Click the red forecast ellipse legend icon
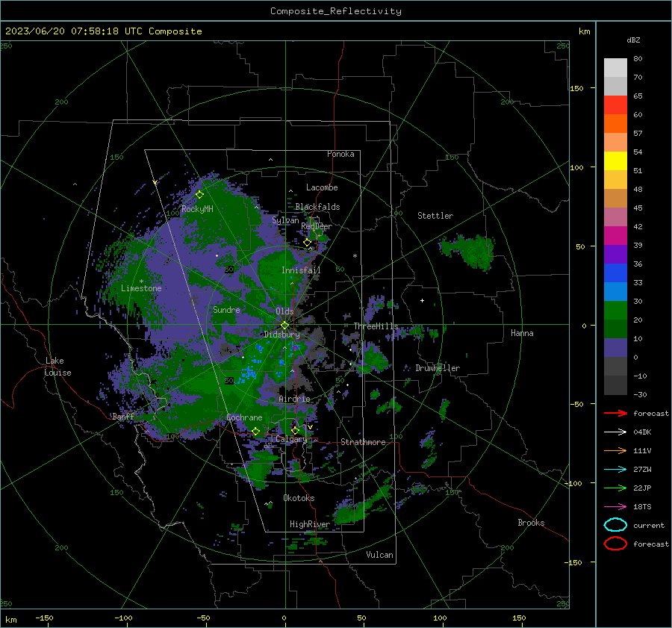The height and width of the screenshot is (628, 672). coord(615,544)
